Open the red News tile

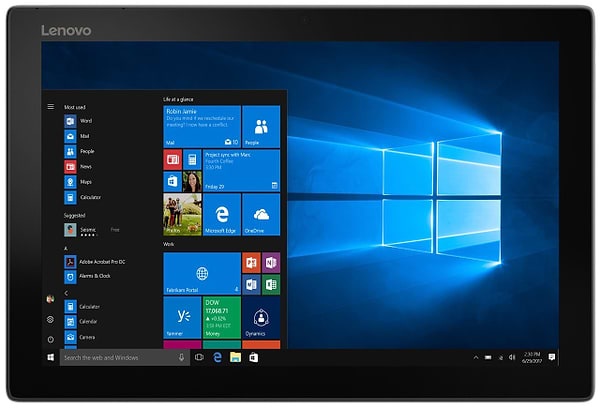click(x=173, y=160)
